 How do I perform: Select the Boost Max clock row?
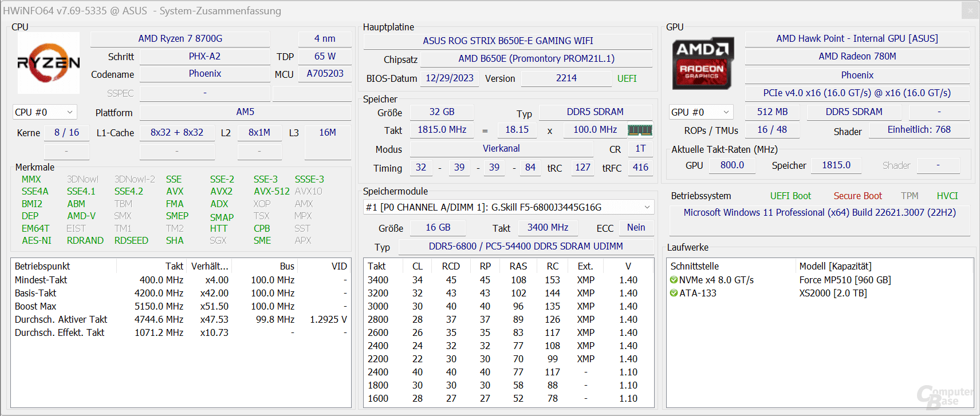click(x=180, y=306)
